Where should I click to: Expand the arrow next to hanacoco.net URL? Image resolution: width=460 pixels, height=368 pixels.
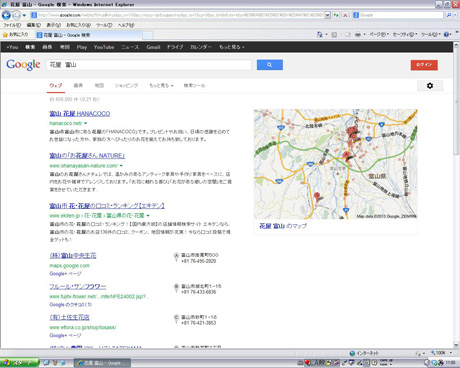[86, 123]
